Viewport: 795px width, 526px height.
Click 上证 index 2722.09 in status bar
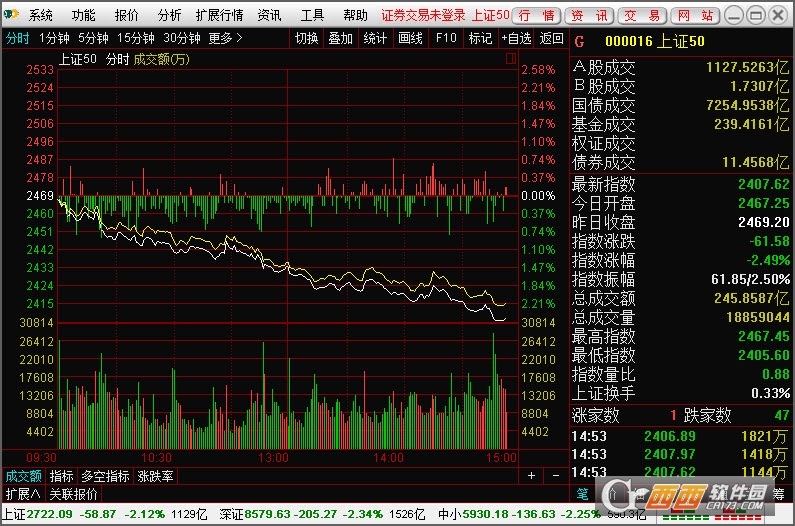(49, 514)
